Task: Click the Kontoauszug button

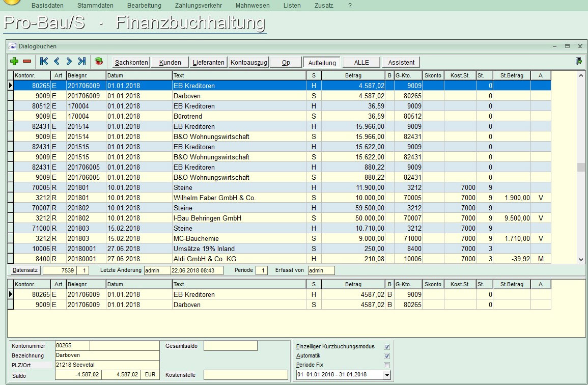Action: (249, 63)
